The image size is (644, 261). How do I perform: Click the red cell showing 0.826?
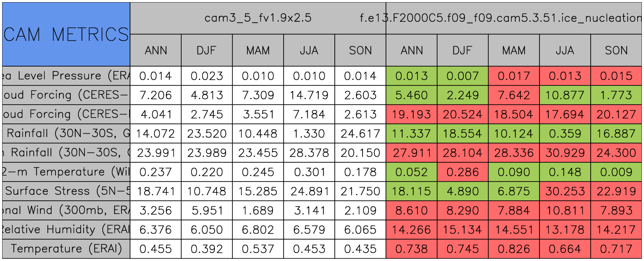513,249
